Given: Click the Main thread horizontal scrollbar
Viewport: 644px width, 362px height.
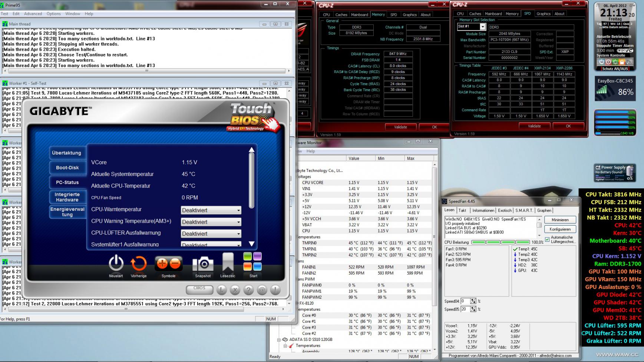Looking at the screenshot, I should (147, 70).
